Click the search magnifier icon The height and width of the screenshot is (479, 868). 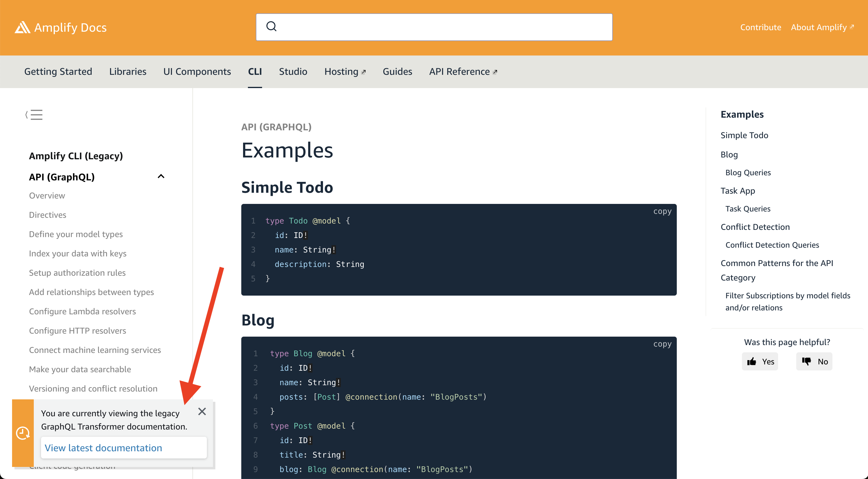click(271, 26)
